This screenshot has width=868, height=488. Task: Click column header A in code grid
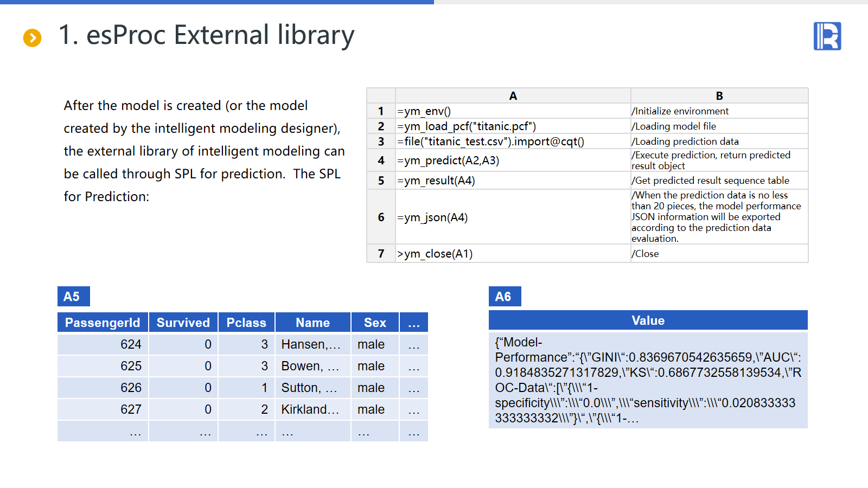[513, 96]
